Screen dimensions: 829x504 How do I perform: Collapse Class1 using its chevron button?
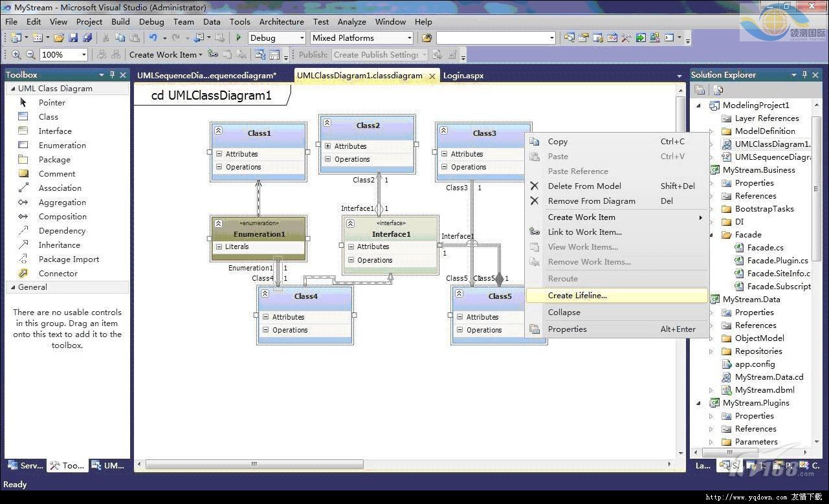click(219, 131)
